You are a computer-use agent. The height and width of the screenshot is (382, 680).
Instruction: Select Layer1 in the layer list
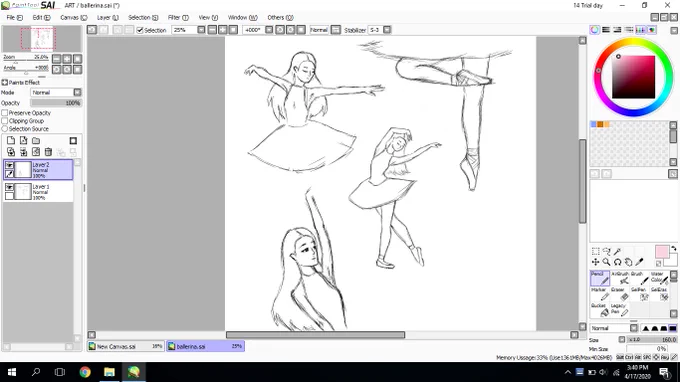[x=38, y=192]
